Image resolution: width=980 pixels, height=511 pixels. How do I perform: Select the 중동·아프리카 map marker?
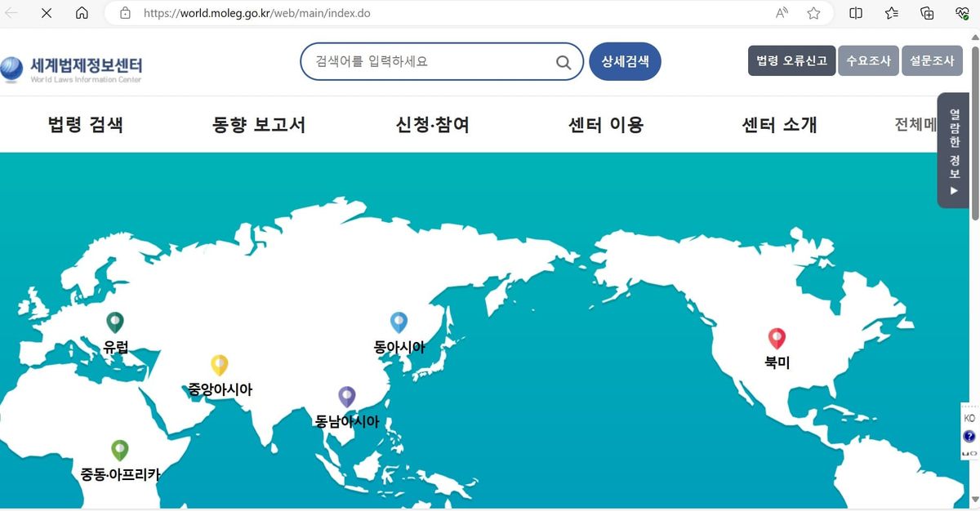pyautogui.click(x=119, y=450)
